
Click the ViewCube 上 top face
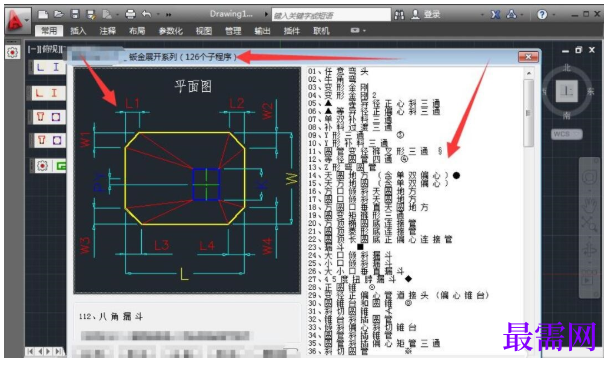(567, 91)
